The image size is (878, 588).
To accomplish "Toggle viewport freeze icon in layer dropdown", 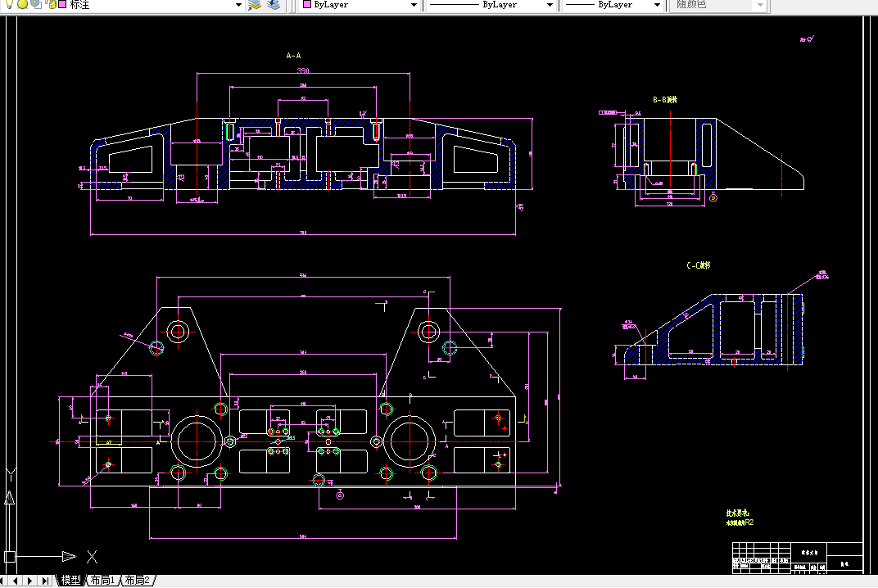I will pos(36,4).
